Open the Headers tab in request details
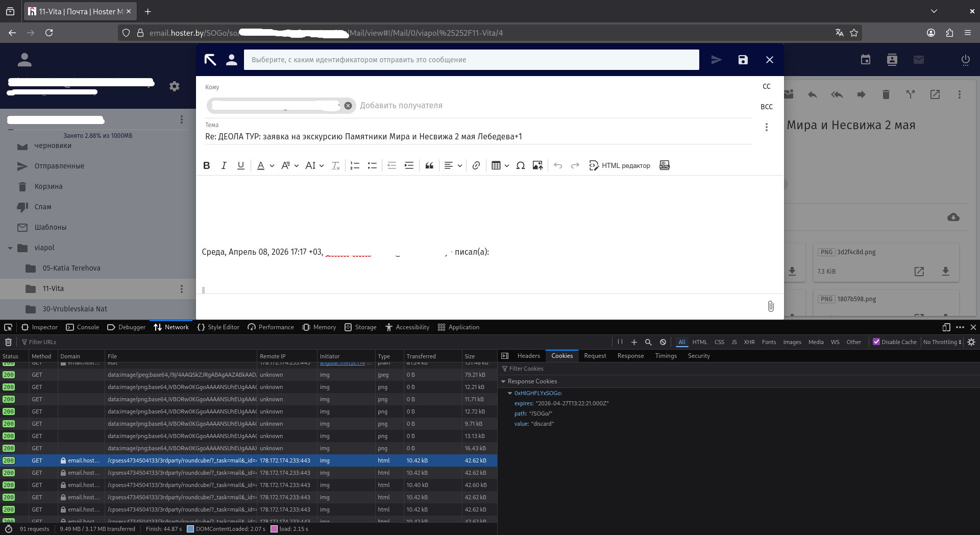The height and width of the screenshot is (535, 980). tap(528, 356)
